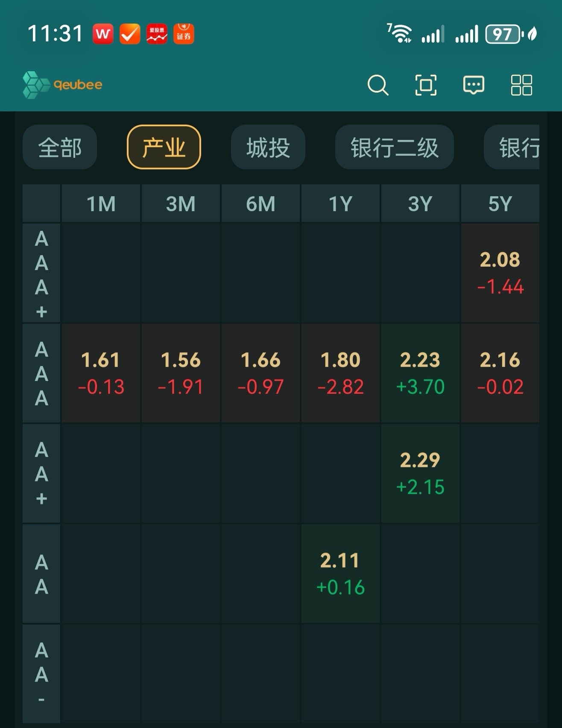The image size is (562, 728).
Task: Select the 1M column header
Action: click(x=101, y=204)
